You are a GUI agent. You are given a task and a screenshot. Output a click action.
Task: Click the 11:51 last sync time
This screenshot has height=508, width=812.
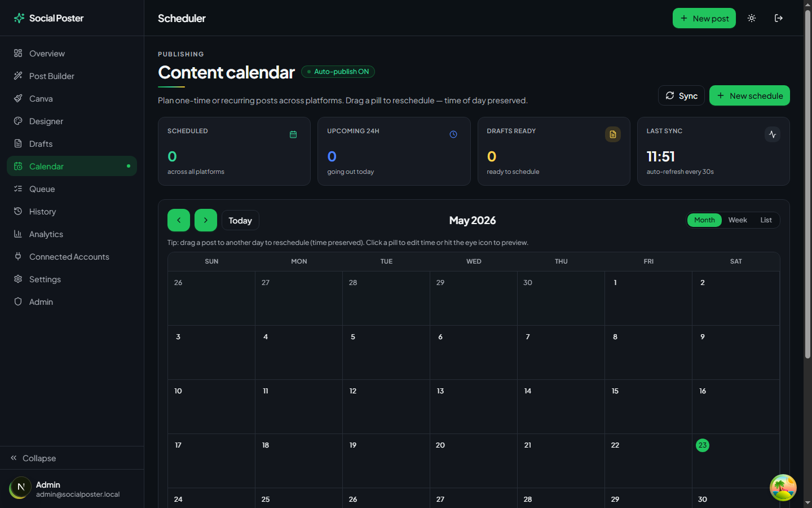[661, 156]
